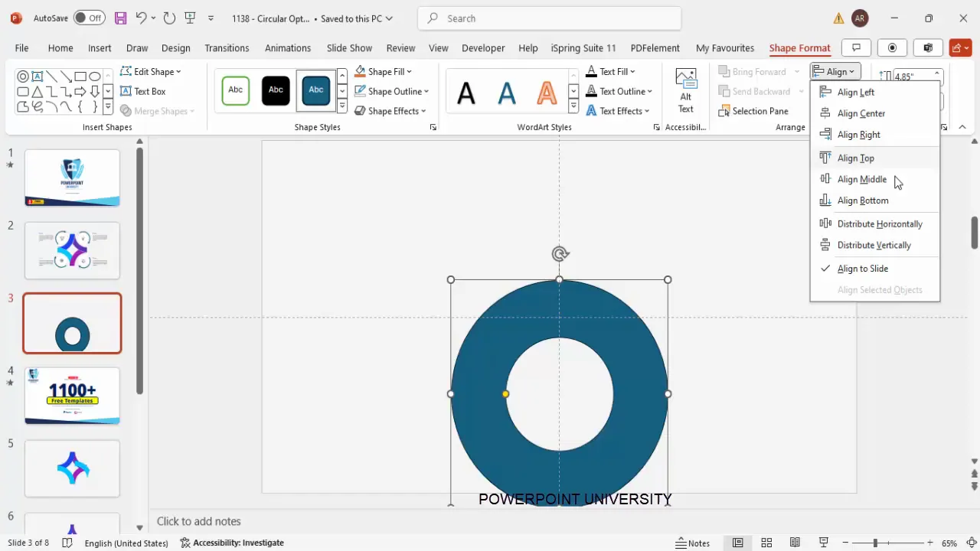Open the Transitions tab
The height and width of the screenshot is (551, 980).
pos(227,47)
